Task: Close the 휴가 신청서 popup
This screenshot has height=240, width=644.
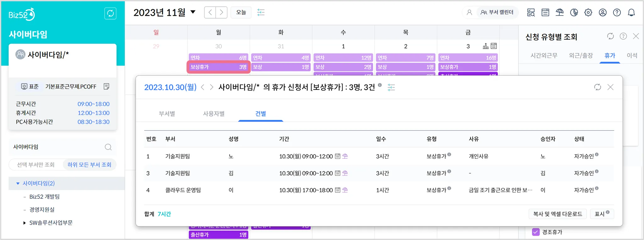Action: [x=610, y=87]
